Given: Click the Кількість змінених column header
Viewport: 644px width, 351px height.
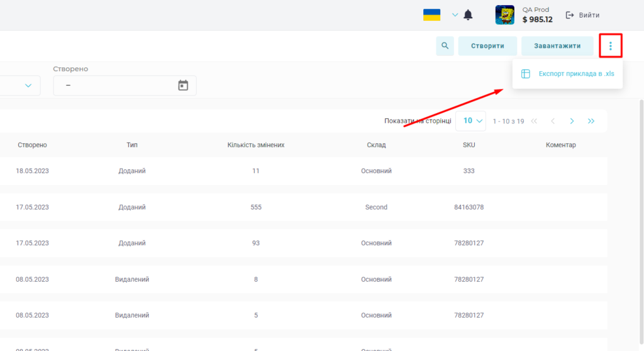Looking at the screenshot, I should click(x=256, y=145).
